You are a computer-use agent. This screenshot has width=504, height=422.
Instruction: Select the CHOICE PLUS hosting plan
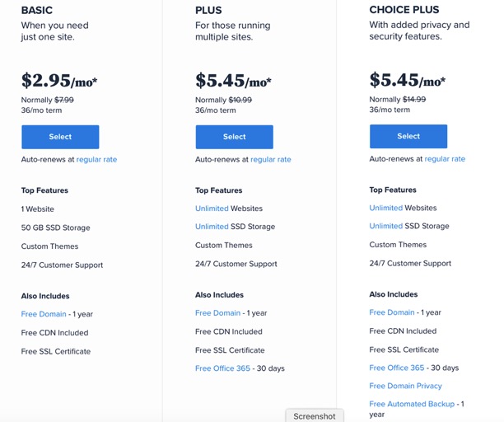[x=408, y=136]
